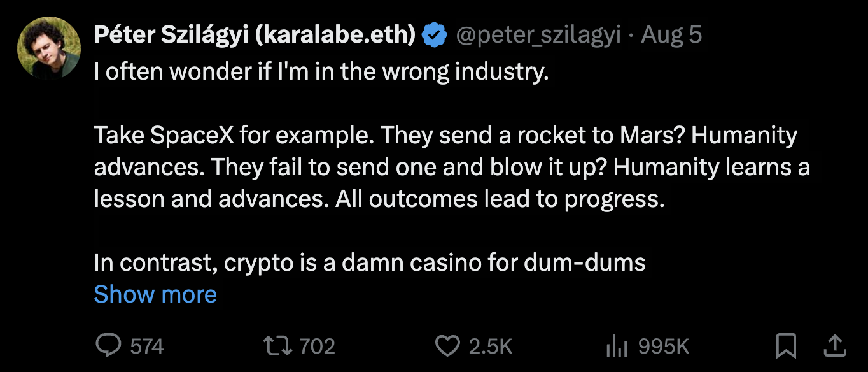The height and width of the screenshot is (372, 868).
Task: Click the 574 replies count
Action: click(x=147, y=346)
